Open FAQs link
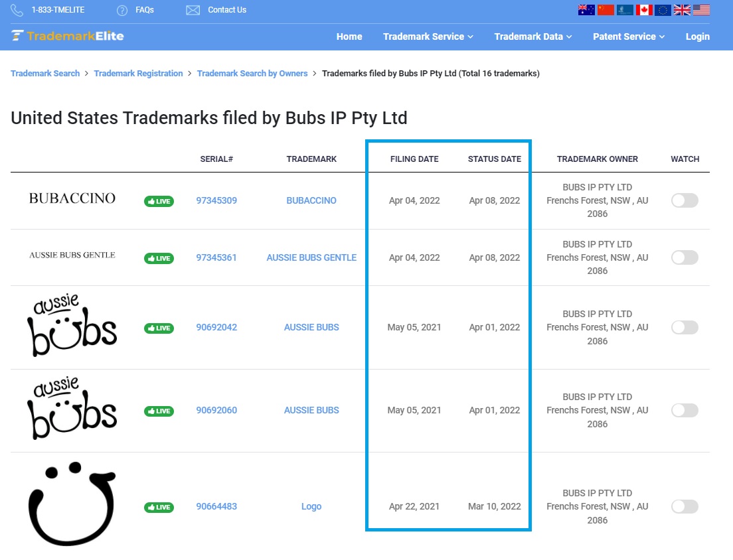This screenshot has height=560, width=733. 145,10
